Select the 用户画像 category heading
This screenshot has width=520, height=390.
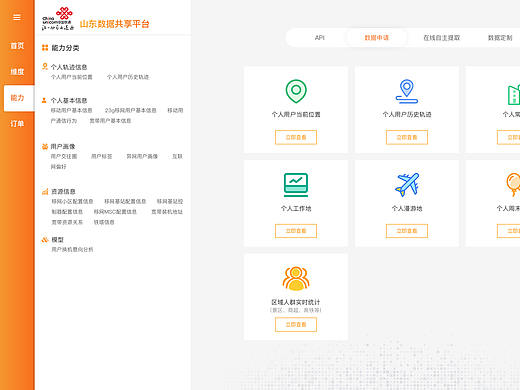click(x=63, y=146)
